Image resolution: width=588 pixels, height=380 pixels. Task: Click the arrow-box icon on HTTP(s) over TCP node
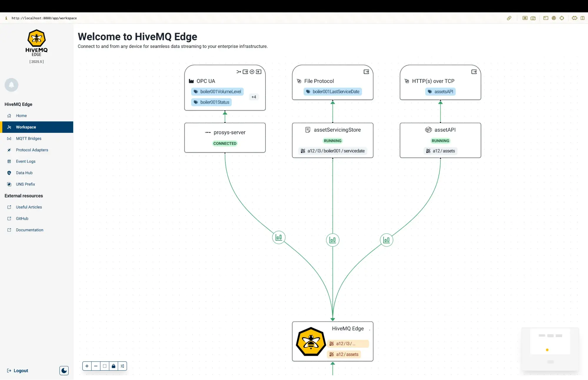pos(474,72)
